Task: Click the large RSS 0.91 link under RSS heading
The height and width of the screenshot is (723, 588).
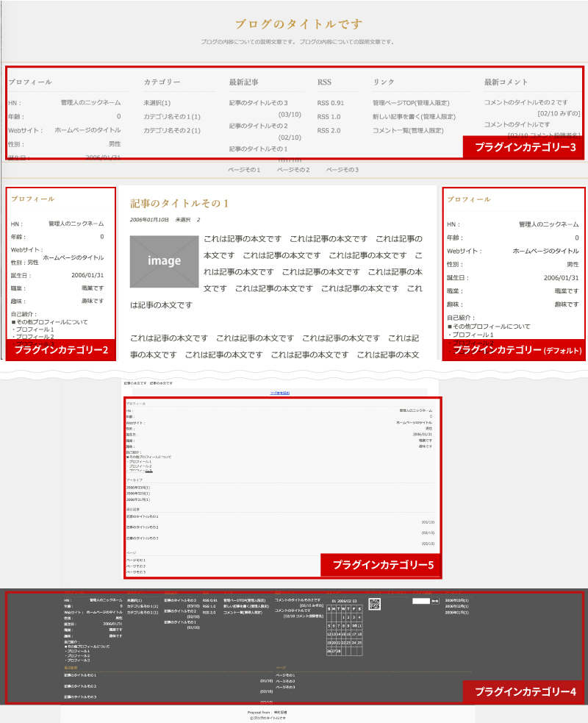Action: pyautogui.click(x=331, y=103)
